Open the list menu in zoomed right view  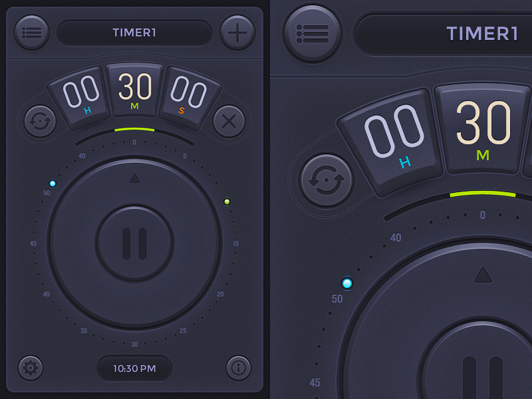[x=312, y=33]
